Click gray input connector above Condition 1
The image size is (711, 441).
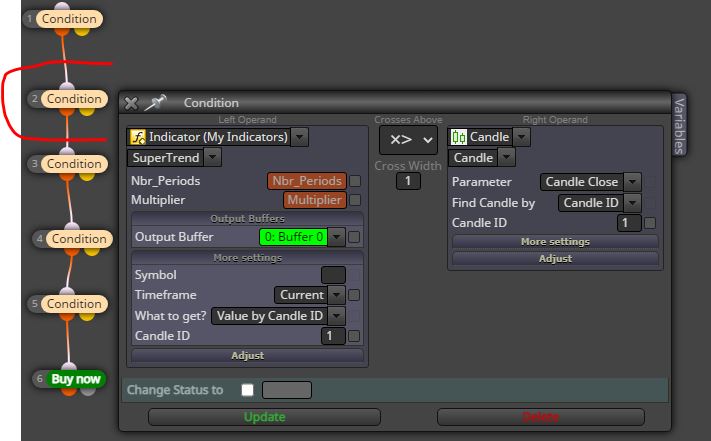(x=62, y=7)
